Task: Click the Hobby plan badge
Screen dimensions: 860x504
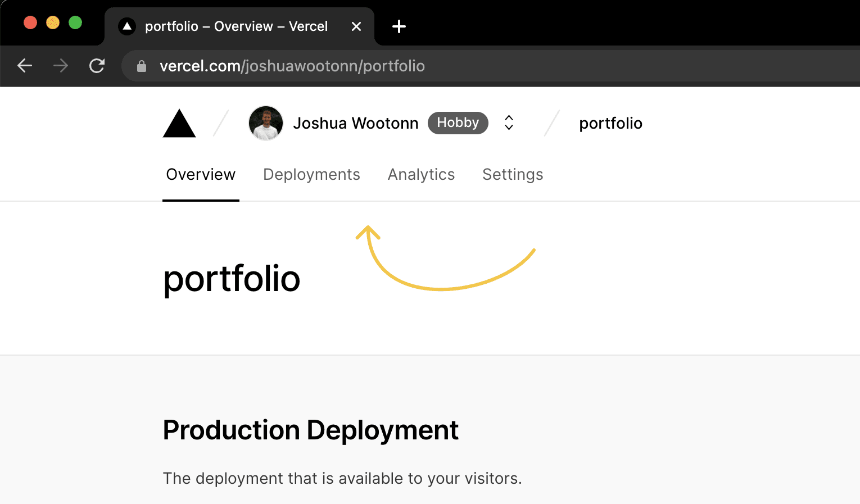Action: (x=458, y=122)
